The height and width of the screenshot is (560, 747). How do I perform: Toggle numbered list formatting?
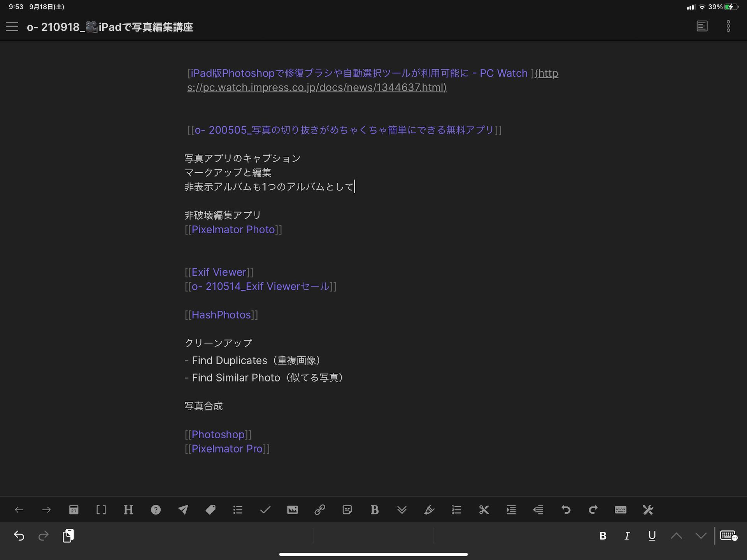click(456, 510)
